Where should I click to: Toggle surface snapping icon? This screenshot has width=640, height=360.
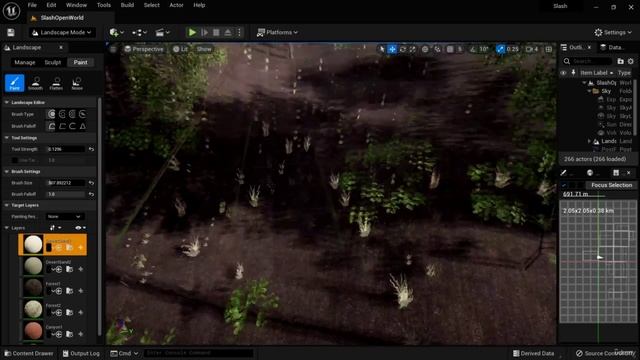click(x=438, y=49)
